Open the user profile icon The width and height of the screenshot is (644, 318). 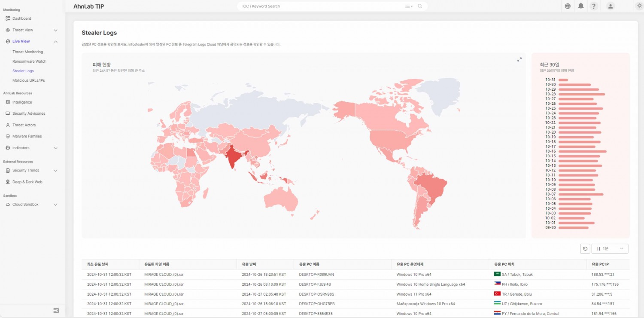click(611, 6)
